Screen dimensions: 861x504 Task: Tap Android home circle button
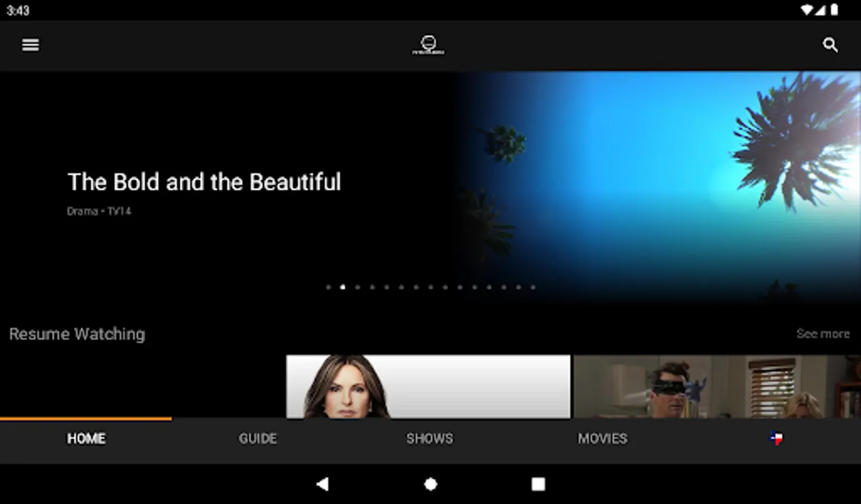pos(430,484)
